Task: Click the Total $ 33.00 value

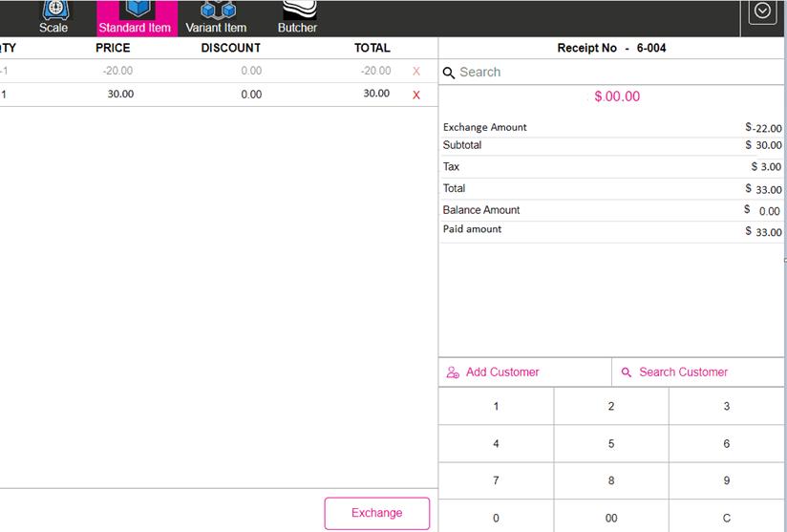Action: click(x=763, y=189)
